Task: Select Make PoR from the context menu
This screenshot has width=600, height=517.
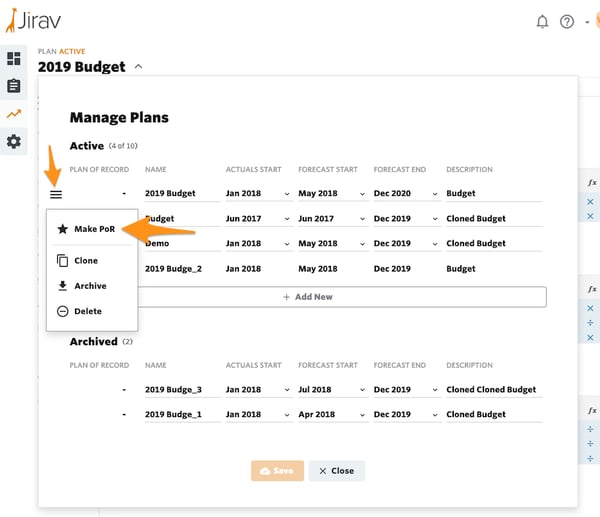Action: (x=92, y=229)
